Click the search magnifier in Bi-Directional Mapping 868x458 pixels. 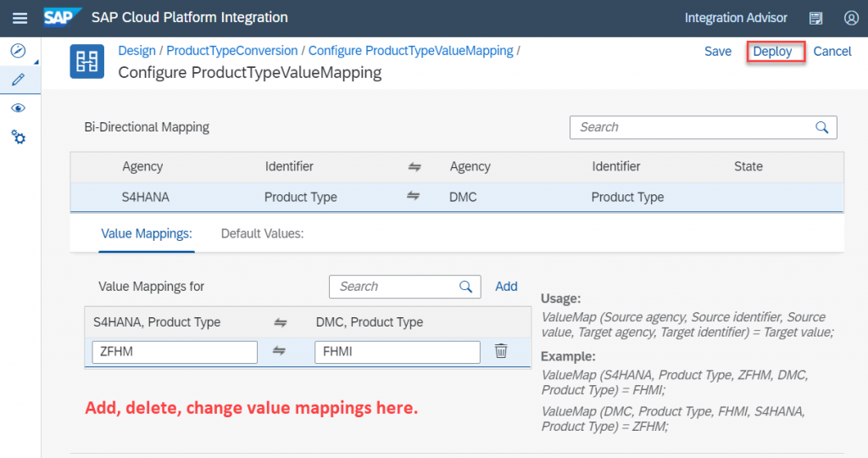tap(822, 127)
